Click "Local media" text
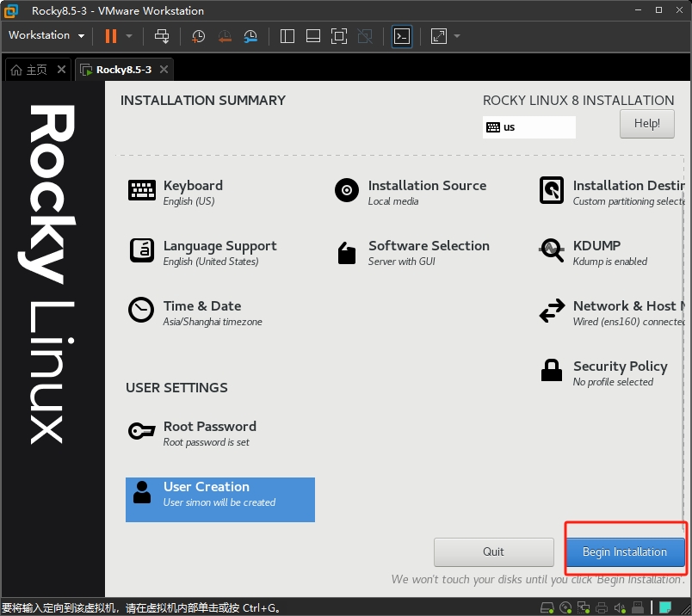692x616 pixels. [x=393, y=201]
